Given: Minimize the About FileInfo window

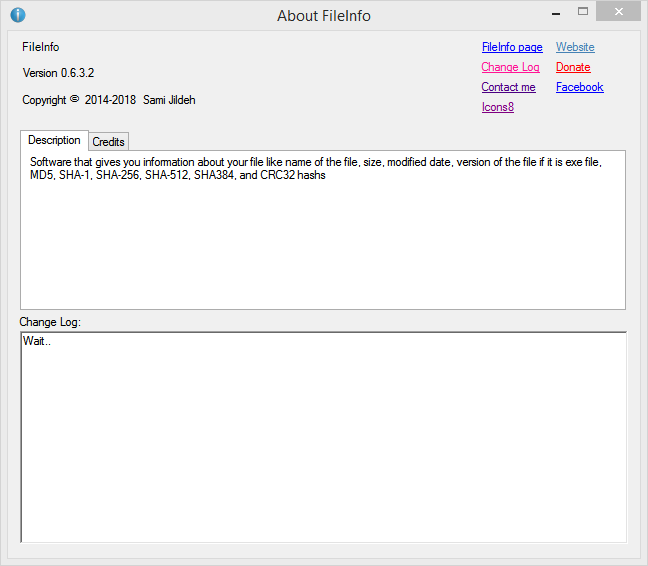Looking at the screenshot, I should coord(556,12).
